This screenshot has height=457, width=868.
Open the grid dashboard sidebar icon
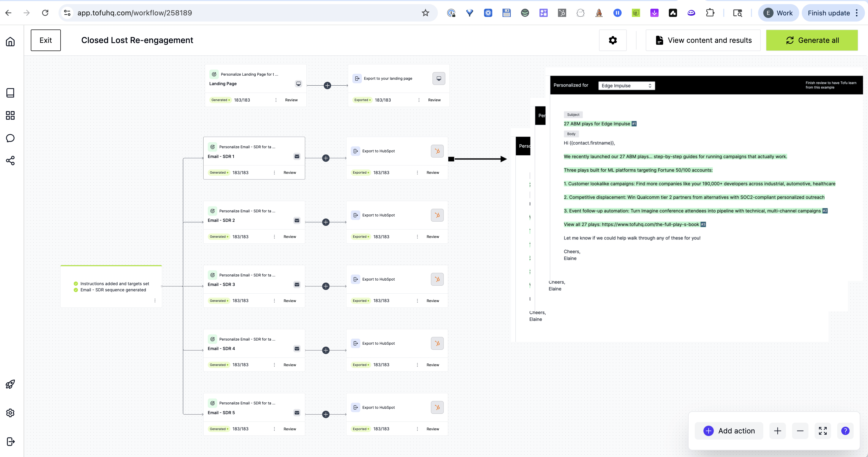(x=10, y=115)
